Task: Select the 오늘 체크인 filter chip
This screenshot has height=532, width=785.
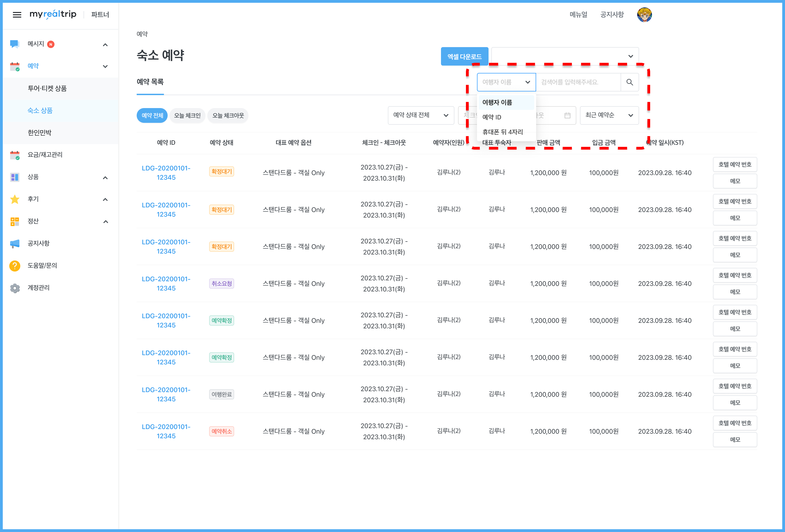Action: pos(187,115)
